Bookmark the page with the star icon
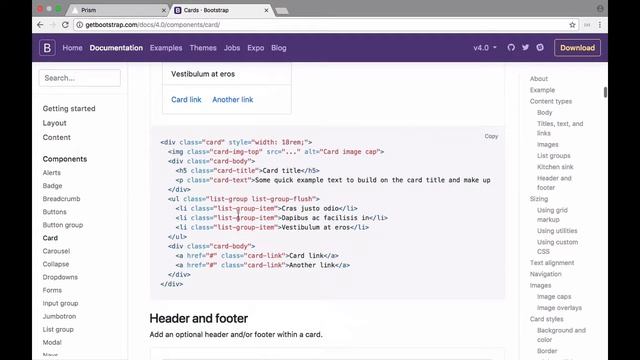The image size is (640, 360). click(572, 25)
